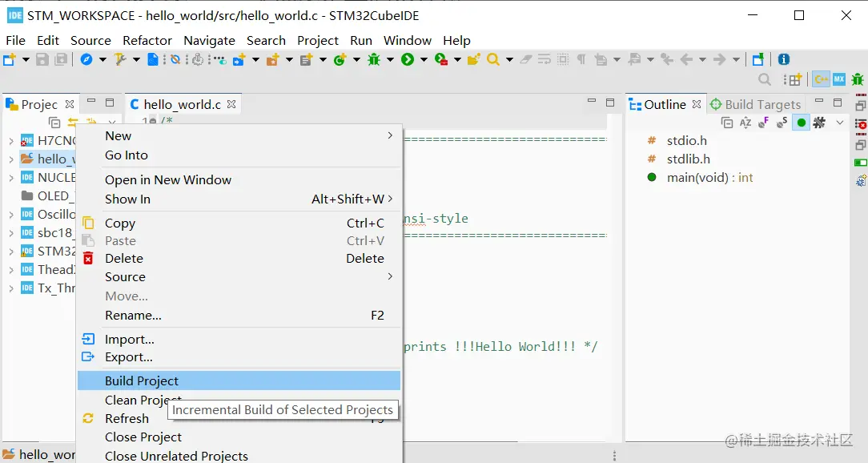
Task: Click the yellow Open Element folder icon
Action: (x=474, y=59)
